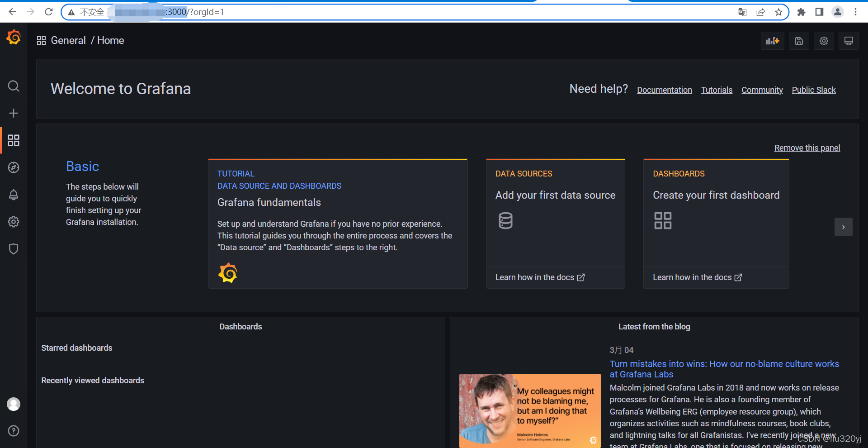The image size is (868, 448).
Task: Click General in the breadcrumb
Action: point(68,41)
